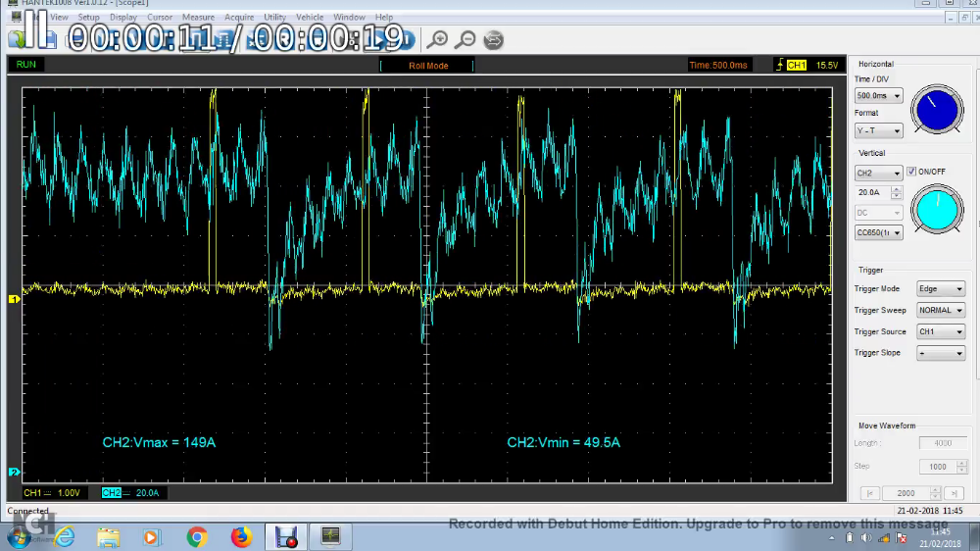The height and width of the screenshot is (551, 980).
Task: Open the Vehicle menu
Action: click(x=310, y=18)
